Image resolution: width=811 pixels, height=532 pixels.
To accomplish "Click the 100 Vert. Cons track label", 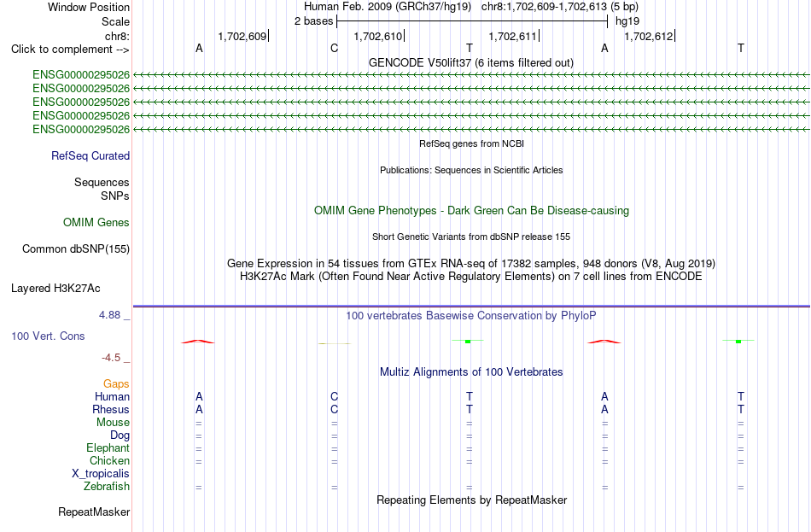I will [48, 336].
